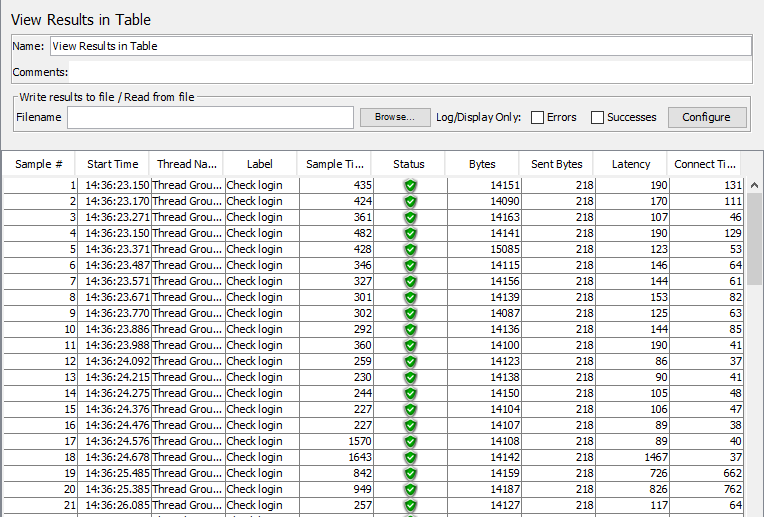Select start time 14:36:26.085
Viewport: 764px width, 517px height.
pyautogui.click(x=117, y=505)
